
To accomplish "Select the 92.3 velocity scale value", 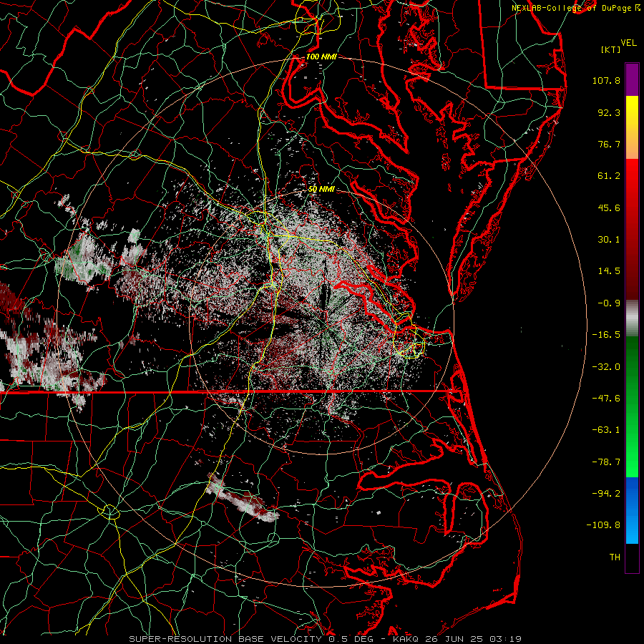I will click(609, 112).
